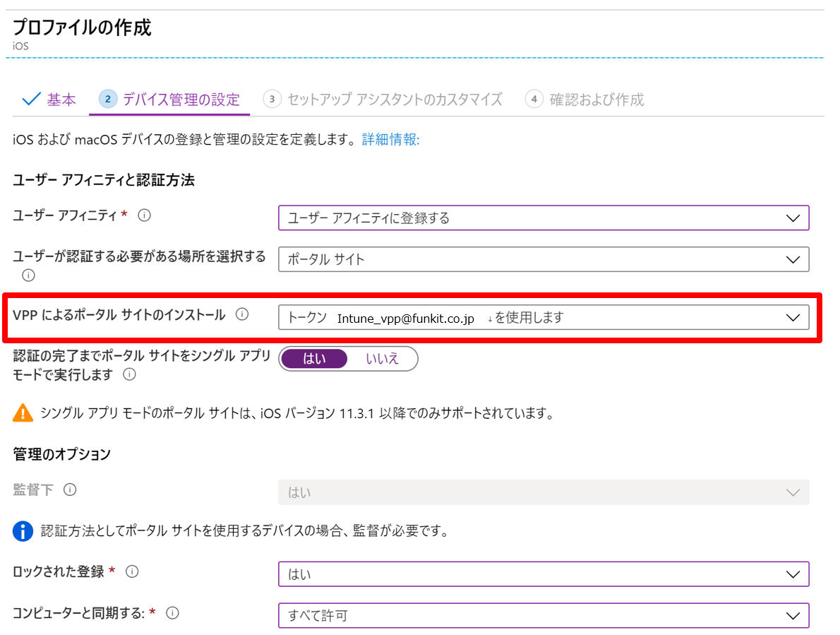Image resolution: width=840 pixels, height=635 pixels.
Task: Select いいえ for シングル アプリ モード
Action: coord(383,359)
